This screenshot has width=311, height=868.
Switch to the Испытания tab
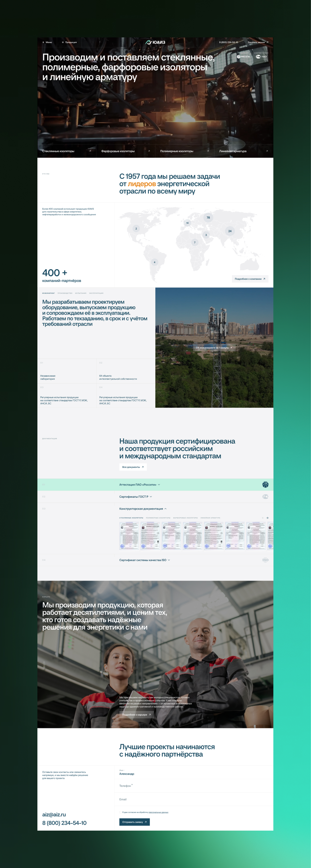[x=81, y=293]
